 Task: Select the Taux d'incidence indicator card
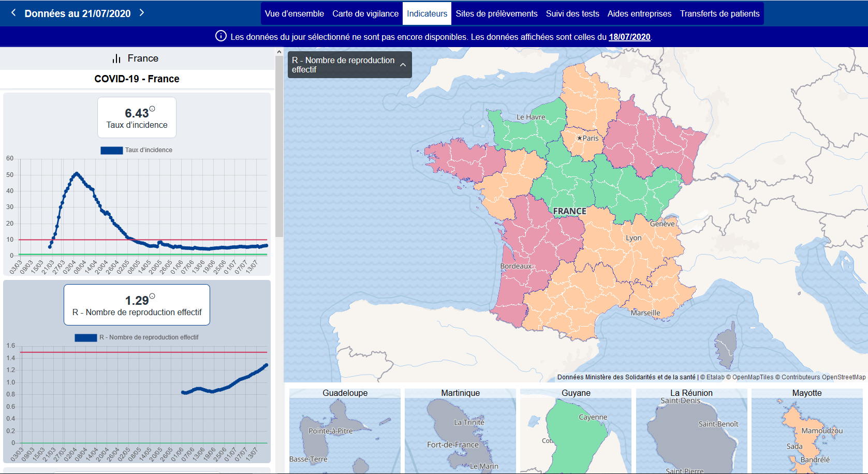click(x=137, y=117)
